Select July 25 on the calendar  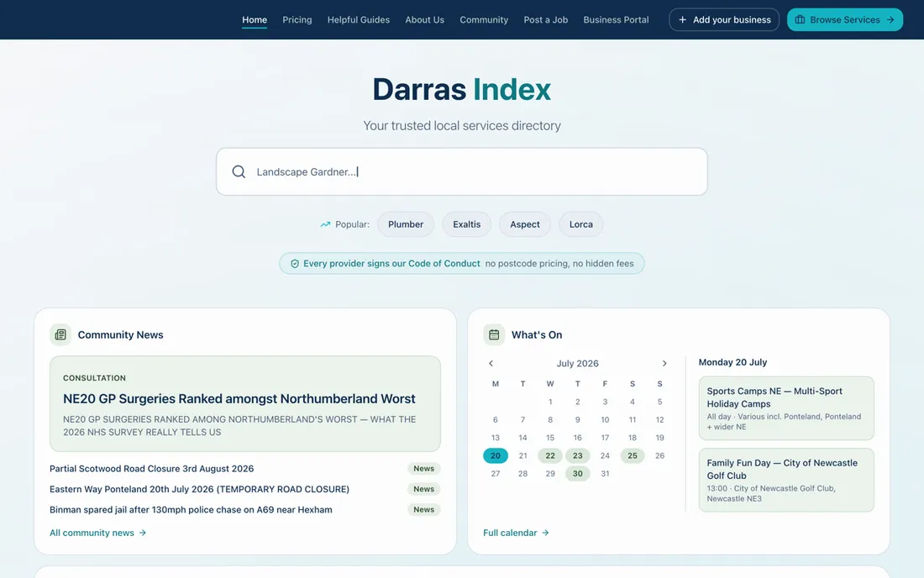(633, 455)
